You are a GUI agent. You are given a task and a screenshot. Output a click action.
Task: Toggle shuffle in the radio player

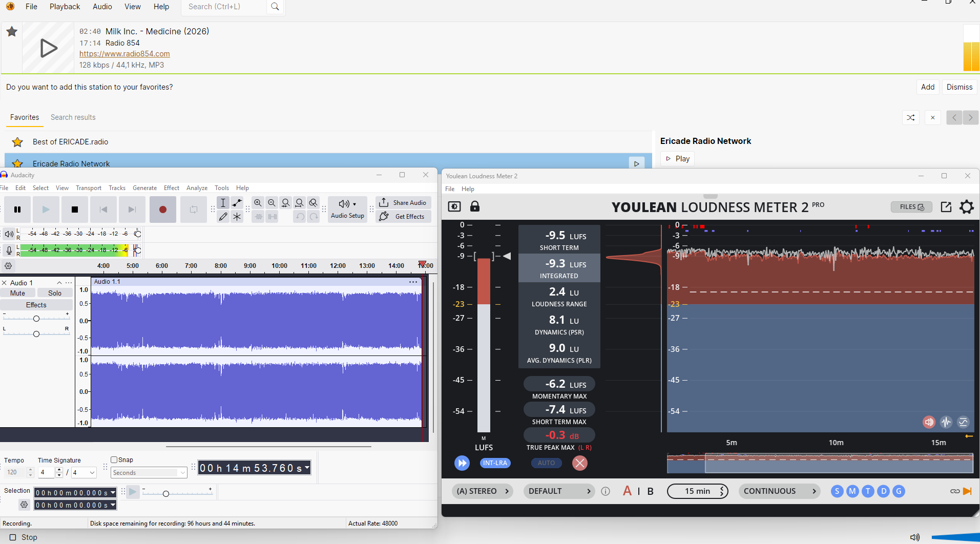tap(911, 117)
